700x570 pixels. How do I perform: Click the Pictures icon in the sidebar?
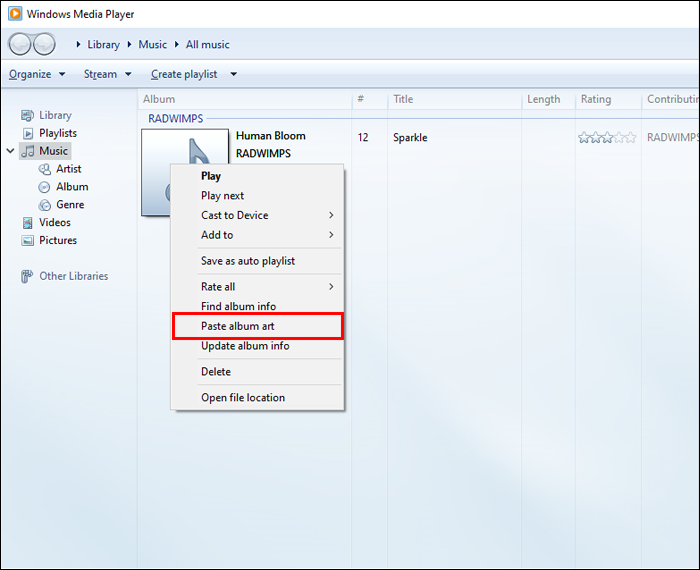tap(28, 241)
